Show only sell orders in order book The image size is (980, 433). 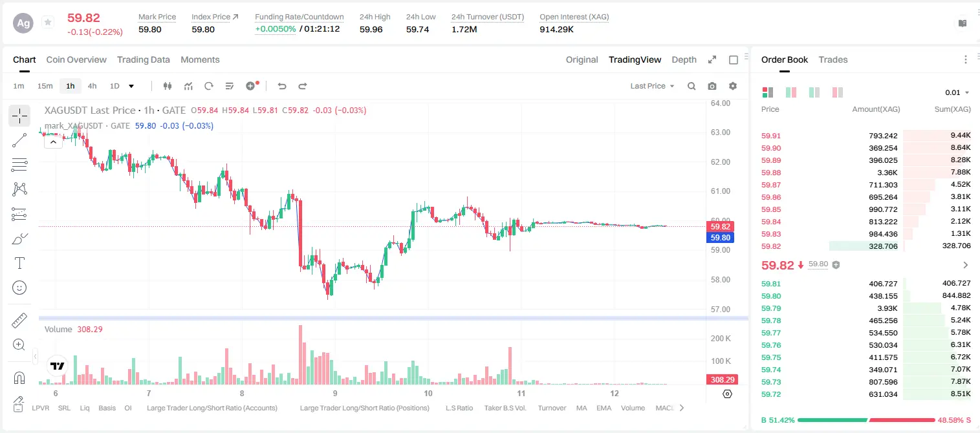coord(838,92)
